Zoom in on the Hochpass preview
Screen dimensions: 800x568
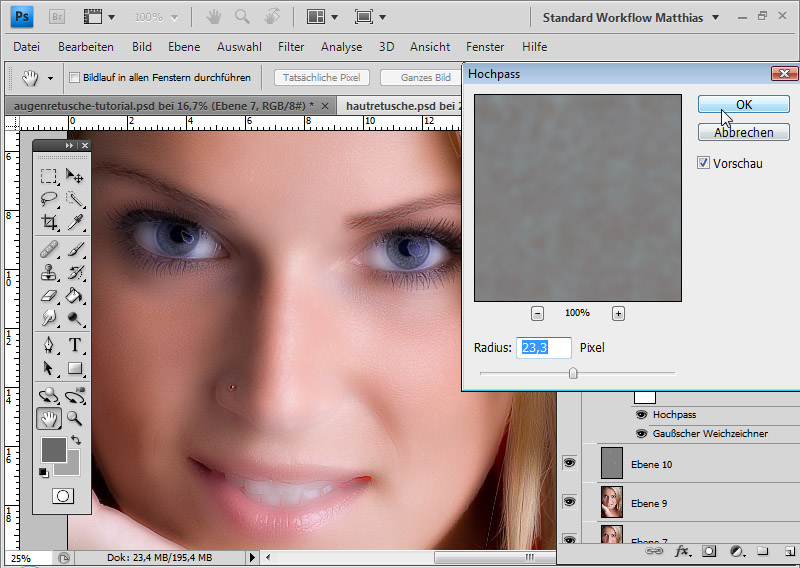(618, 313)
